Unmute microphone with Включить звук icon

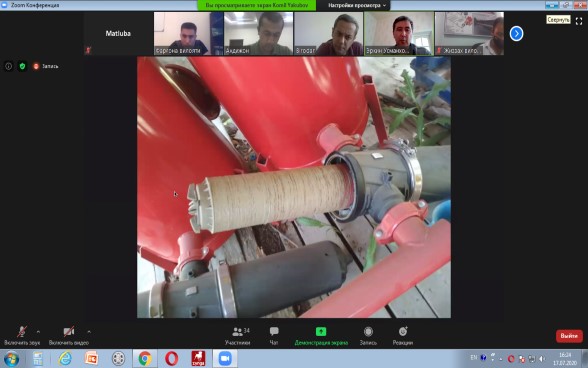tap(22, 336)
